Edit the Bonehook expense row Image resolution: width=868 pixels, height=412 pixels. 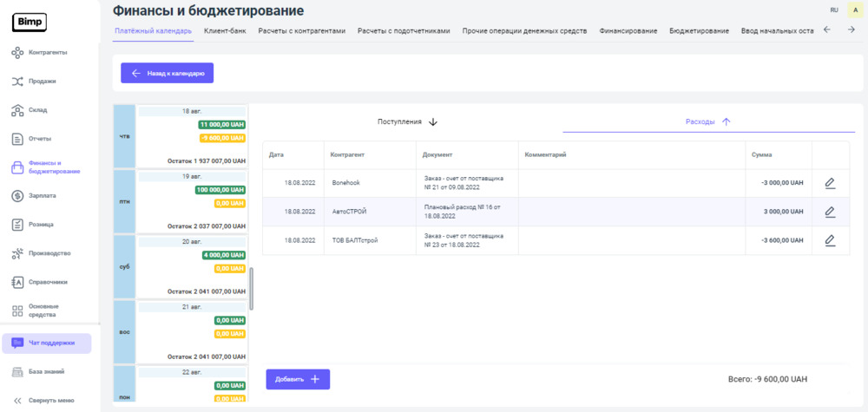(x=830, y=183)
